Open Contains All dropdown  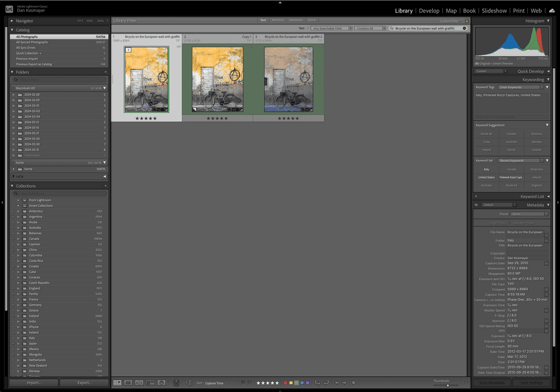pyautogui.click(x=370, y=28)
